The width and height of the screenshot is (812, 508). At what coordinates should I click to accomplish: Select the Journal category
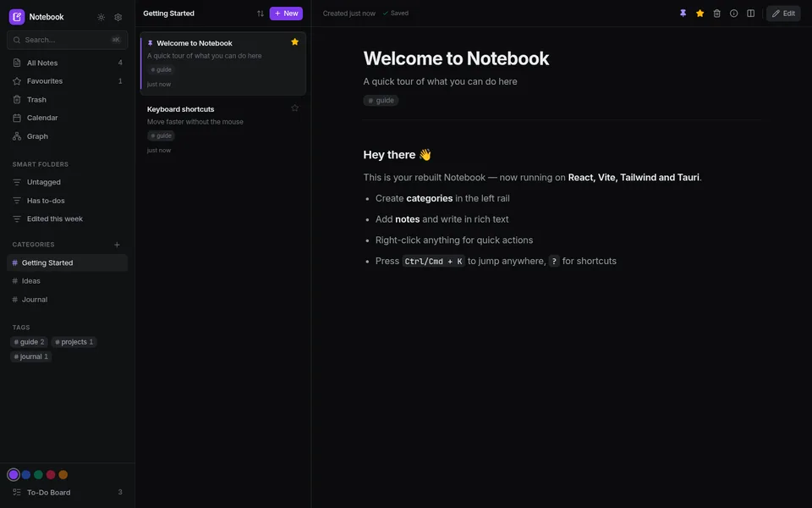[x=68, y=300]
